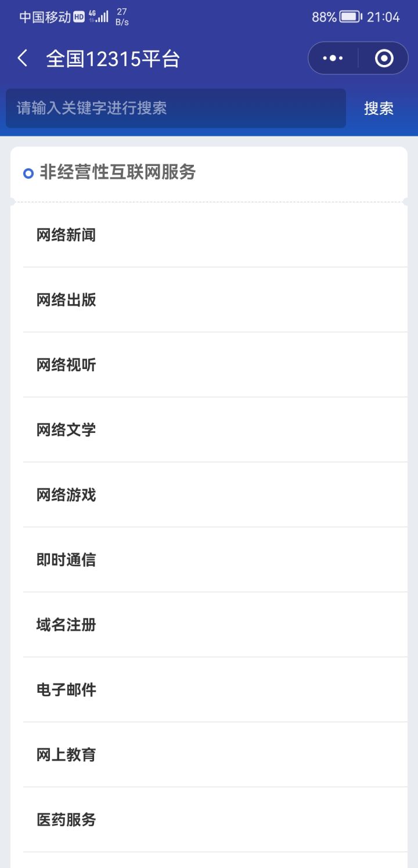The height and width of the screenshot is (868, 418).
Task: Tap the 搜索 button
Action: click(379, 108)
